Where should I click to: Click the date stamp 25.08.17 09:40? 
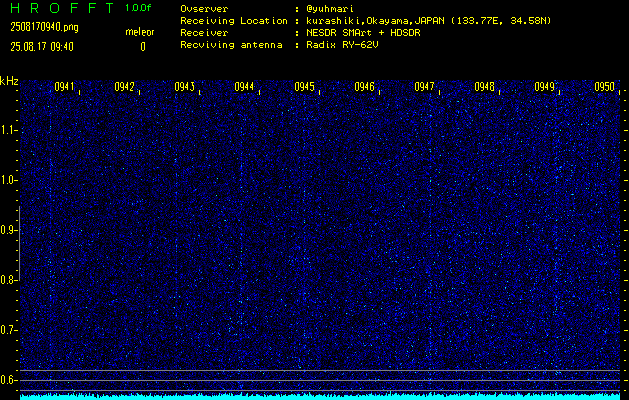click(x=42, y=47)
